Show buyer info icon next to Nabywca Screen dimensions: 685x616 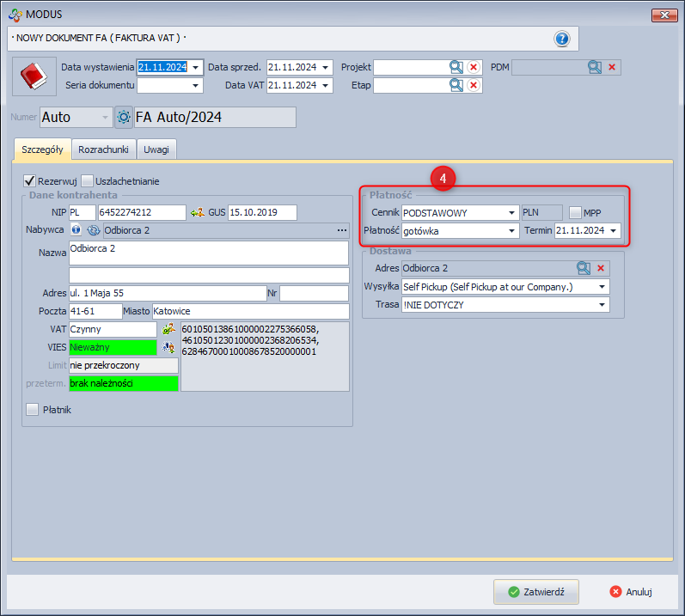click(76, 230)
